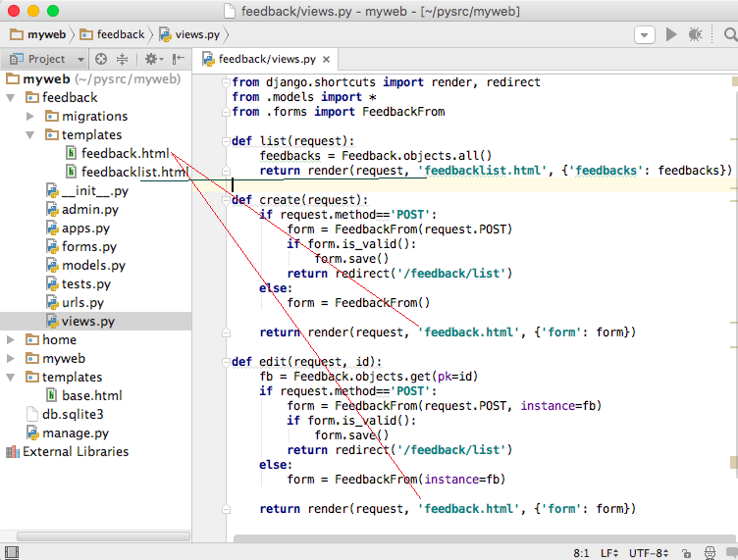Image resolution: width=738 pixels, height=560 pixels.
Task: Collapse the feedback folder
Action: point(11,97)
